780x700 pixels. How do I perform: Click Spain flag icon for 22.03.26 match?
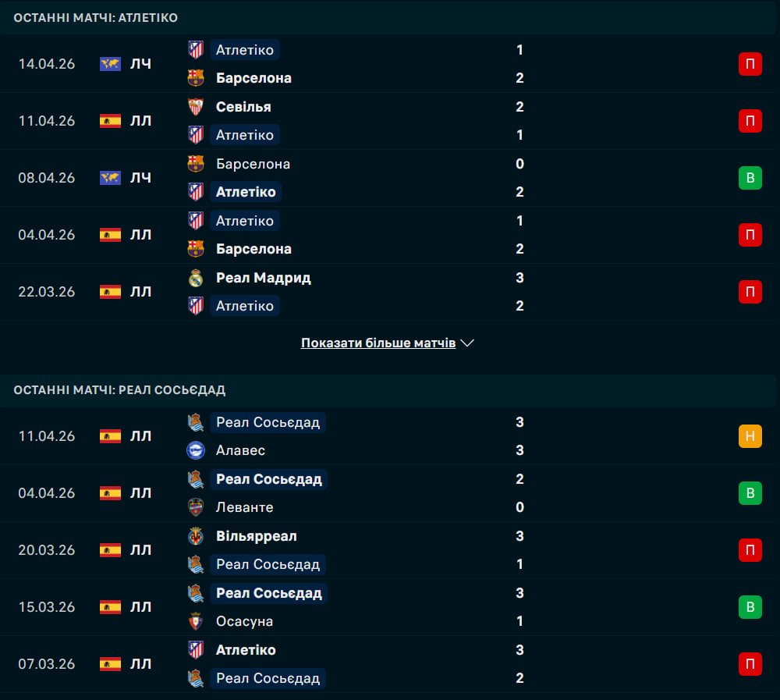110,292
